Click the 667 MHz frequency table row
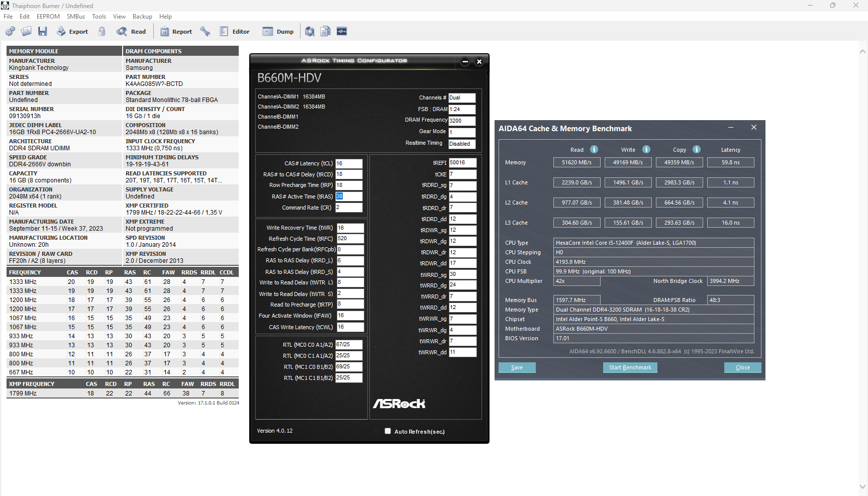The width and height of the screenshot is (868, 496). (x=123, y=372)
